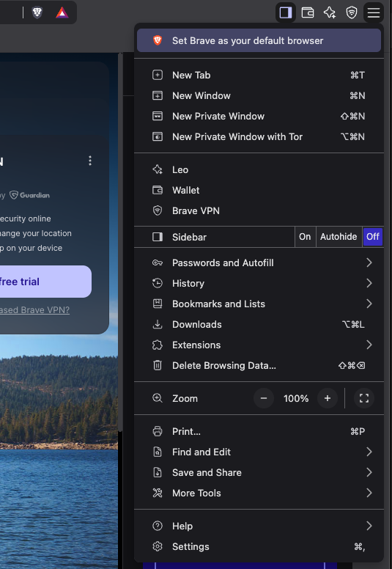Screen dimensions: 392x569
Task: Increase zoom with the plus button
Action: tap(327, 398)
